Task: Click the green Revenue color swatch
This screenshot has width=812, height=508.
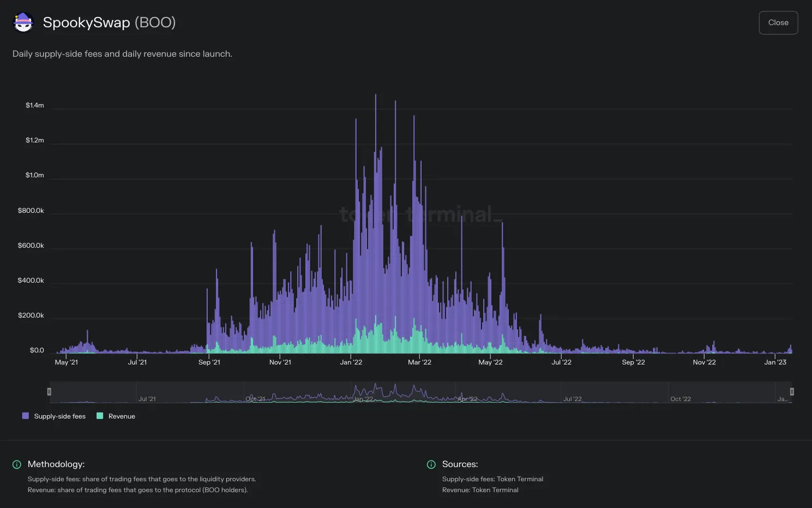Action: coord(100,416)
